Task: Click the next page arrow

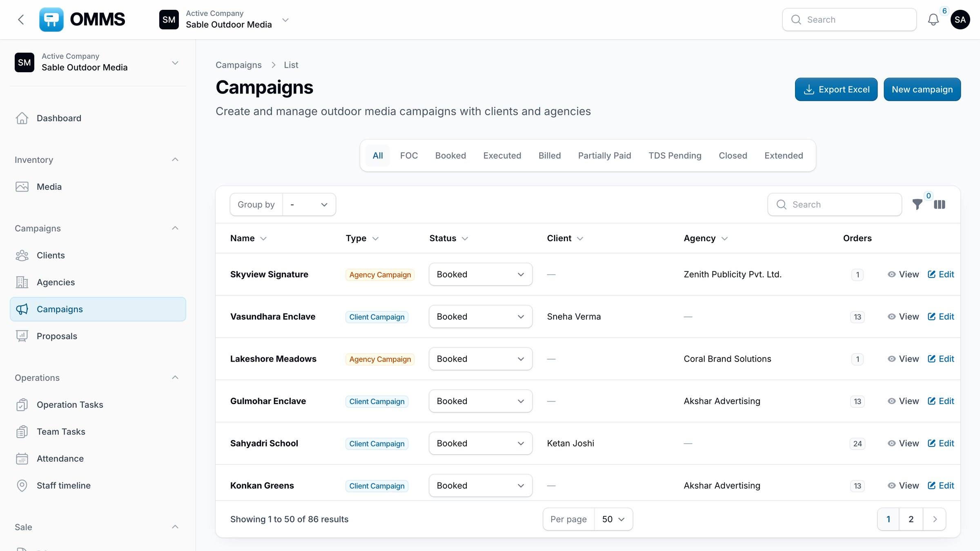Action: 935,519
